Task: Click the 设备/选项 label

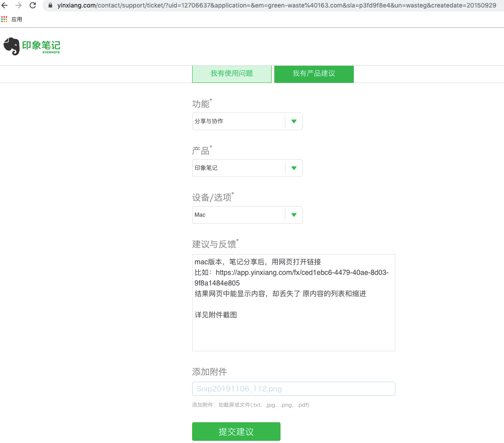Action: (213, 197)
